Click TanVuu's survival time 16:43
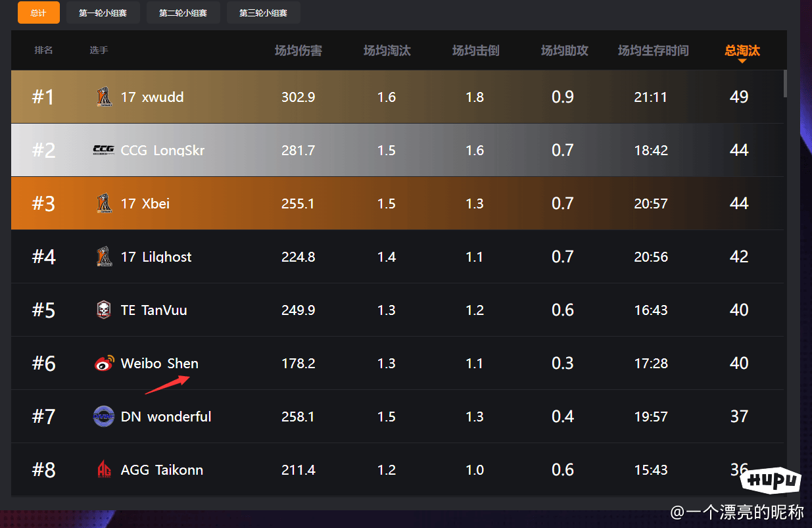Viewport: 812px width, 528px height. point(651,310)
